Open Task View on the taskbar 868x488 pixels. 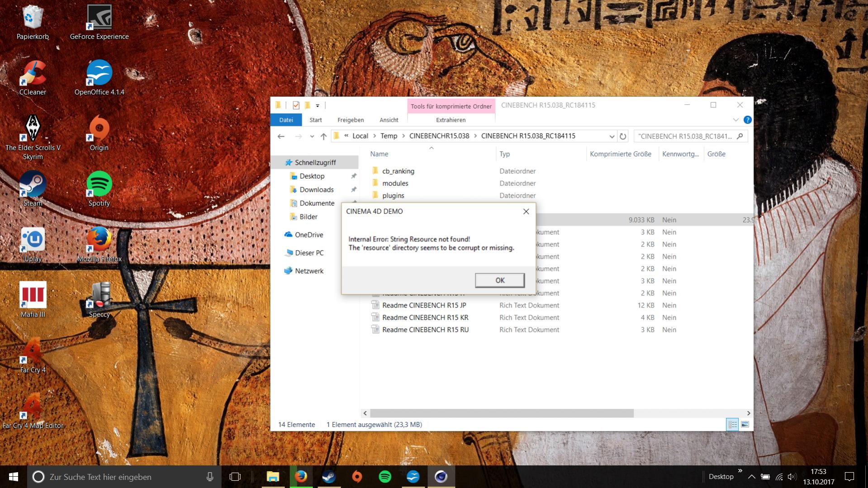235,477
